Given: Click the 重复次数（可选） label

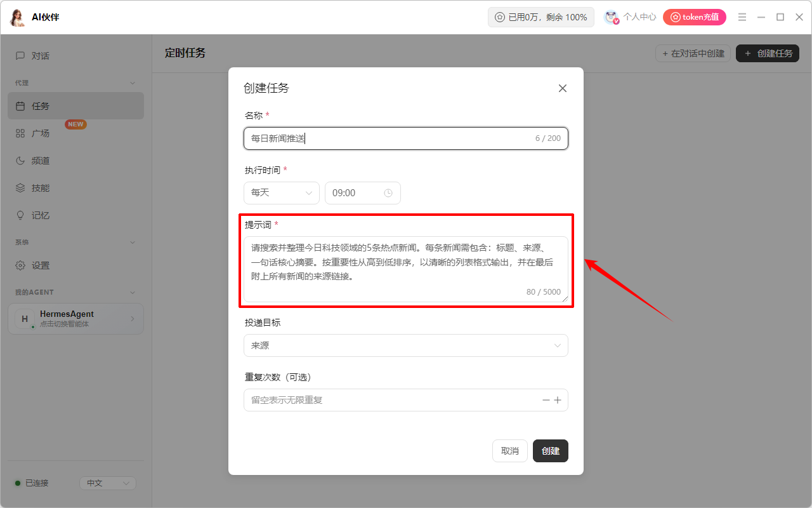Looking at the screenshot, I should pos(278,377).
